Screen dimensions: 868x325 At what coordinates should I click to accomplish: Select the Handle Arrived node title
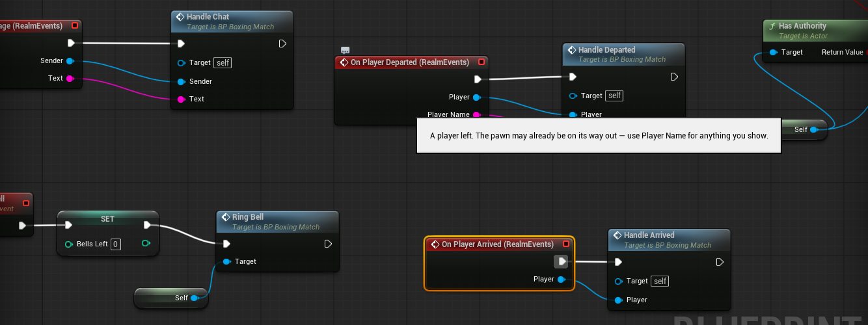click(x=649, y=235)
